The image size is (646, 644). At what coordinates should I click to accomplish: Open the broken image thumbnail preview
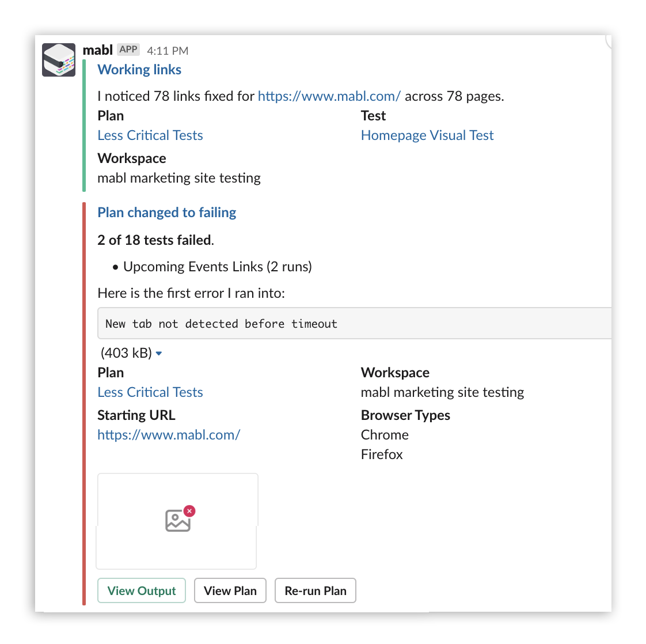point(177,521)
